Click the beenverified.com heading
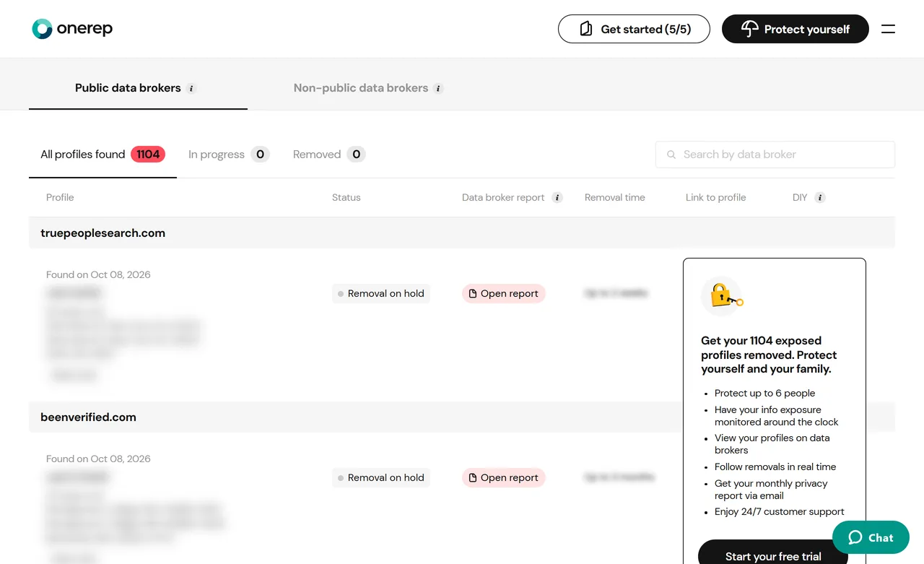 [88, 417]
